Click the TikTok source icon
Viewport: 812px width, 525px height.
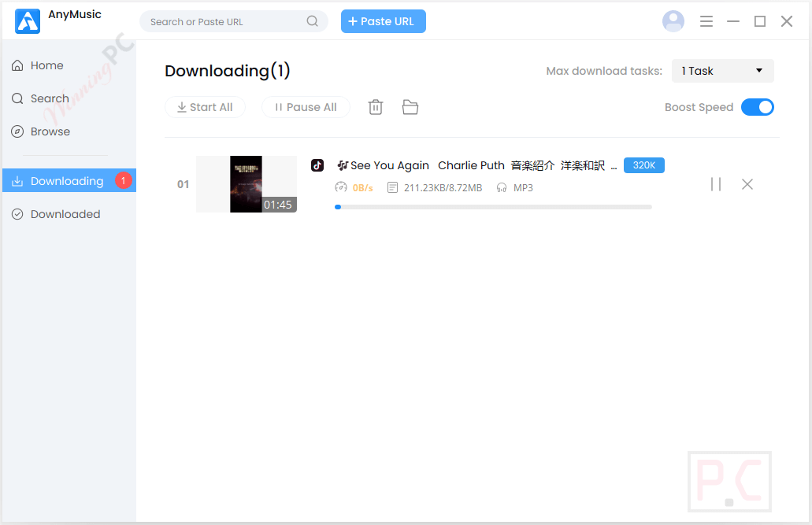(x=317, y=165)
